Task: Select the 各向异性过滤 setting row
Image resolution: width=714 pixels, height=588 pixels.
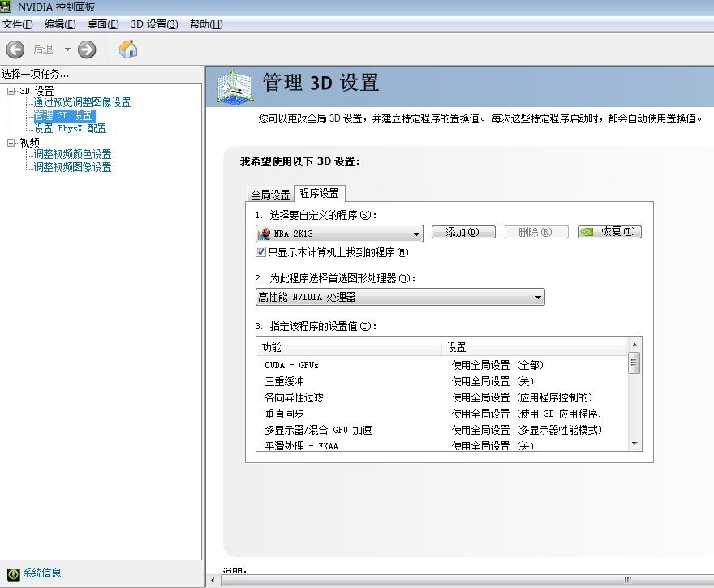Action: [441, 397]
